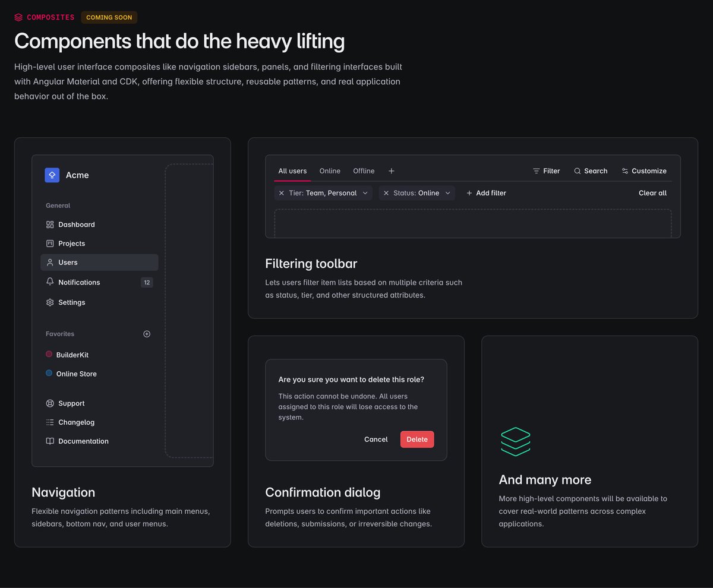Viewport: 713px width, 588px height.
Task: Click the Search magnifier icon
Action: [x=578, y=171]
